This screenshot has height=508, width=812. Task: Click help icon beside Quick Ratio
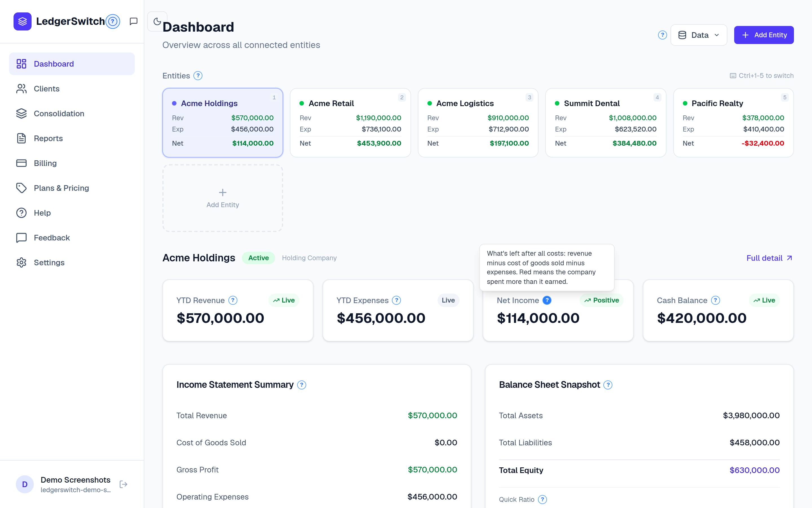pyautogui.click(x=542, y=500)
